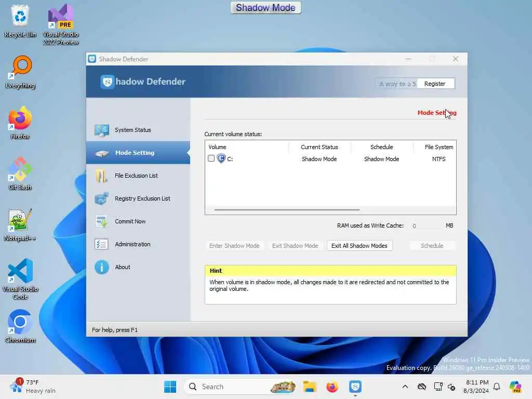Click the Commit Now arrow icon
The image size is (532, 399).
[x=102, y=221]
